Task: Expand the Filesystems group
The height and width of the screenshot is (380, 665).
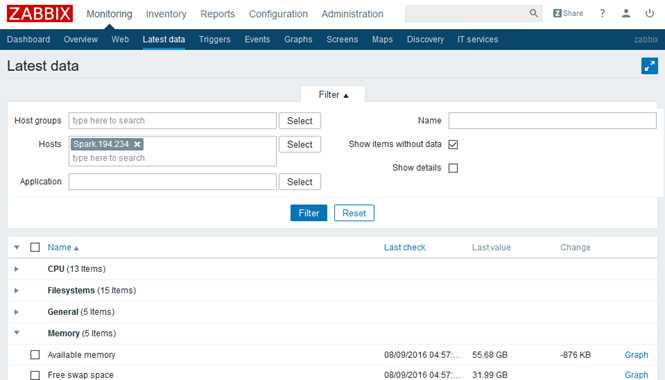Action: pyautogui.click(x=17, y=291)
